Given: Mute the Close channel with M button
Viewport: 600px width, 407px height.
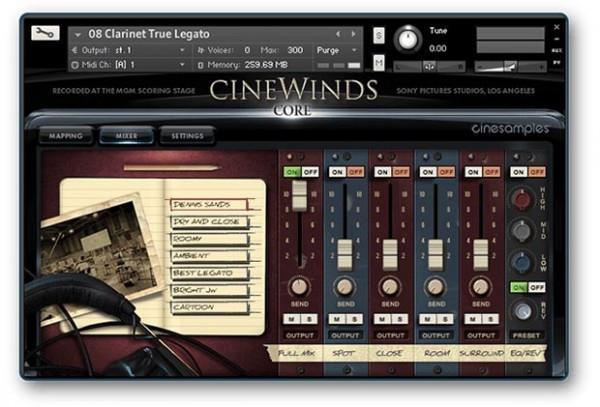Looking at the screenshot, I should tap(382, 319).
